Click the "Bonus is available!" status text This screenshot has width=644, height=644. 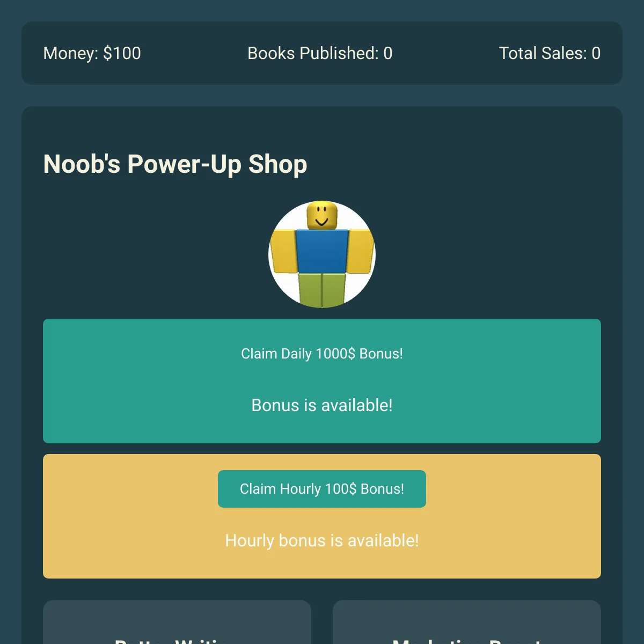pos(322,405)
